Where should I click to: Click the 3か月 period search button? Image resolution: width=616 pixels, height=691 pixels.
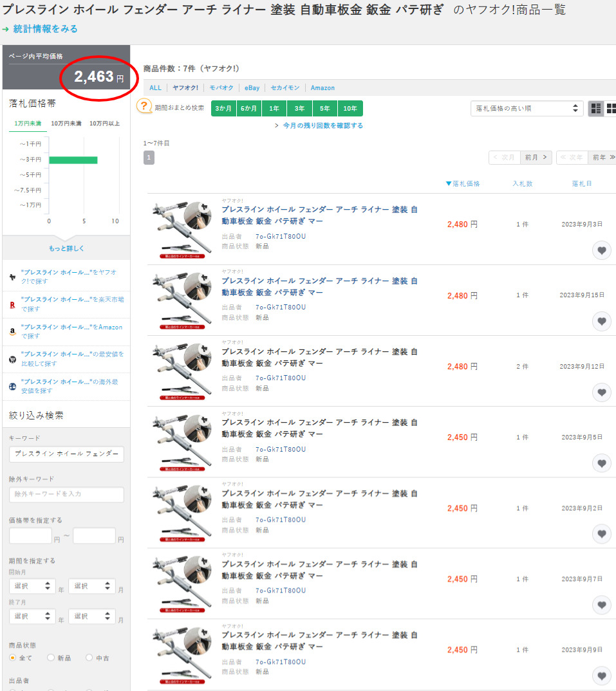223,109
